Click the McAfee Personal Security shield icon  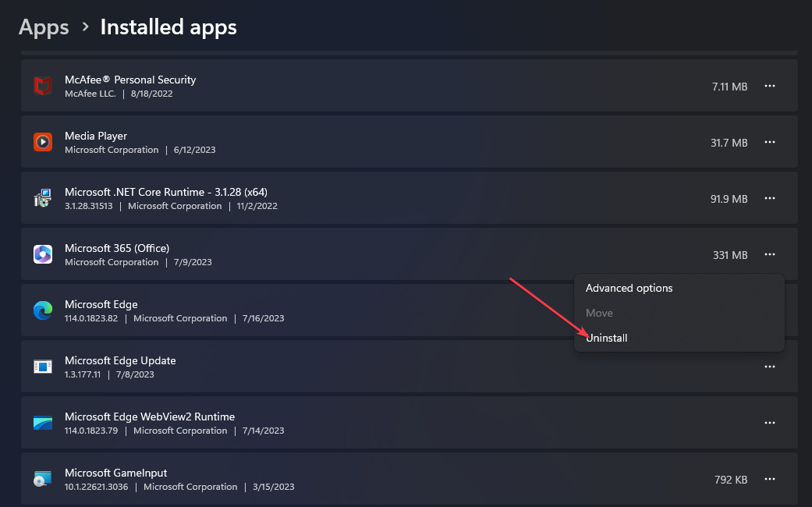click(x=42, y=86)
